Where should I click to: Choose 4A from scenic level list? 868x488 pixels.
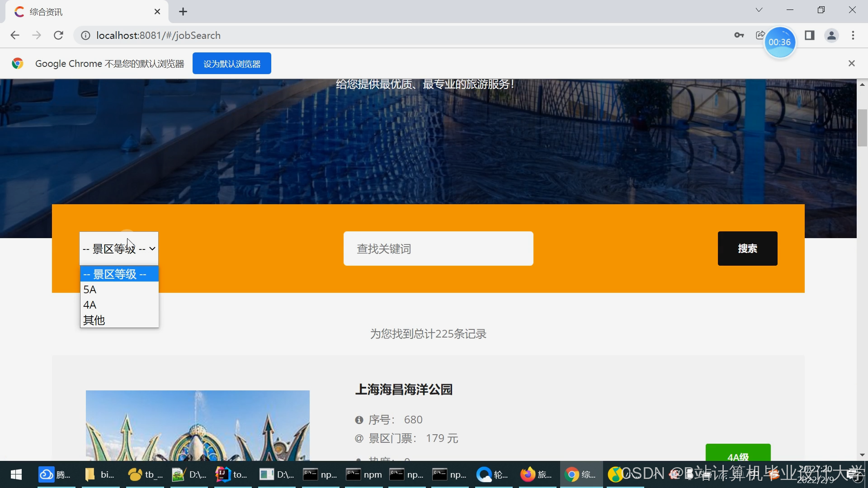119,305
